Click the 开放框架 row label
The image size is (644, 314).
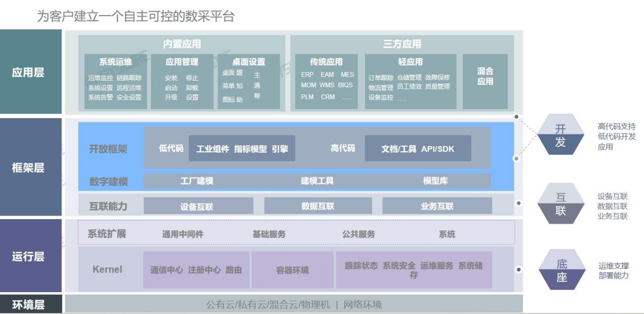coord(108,149)
